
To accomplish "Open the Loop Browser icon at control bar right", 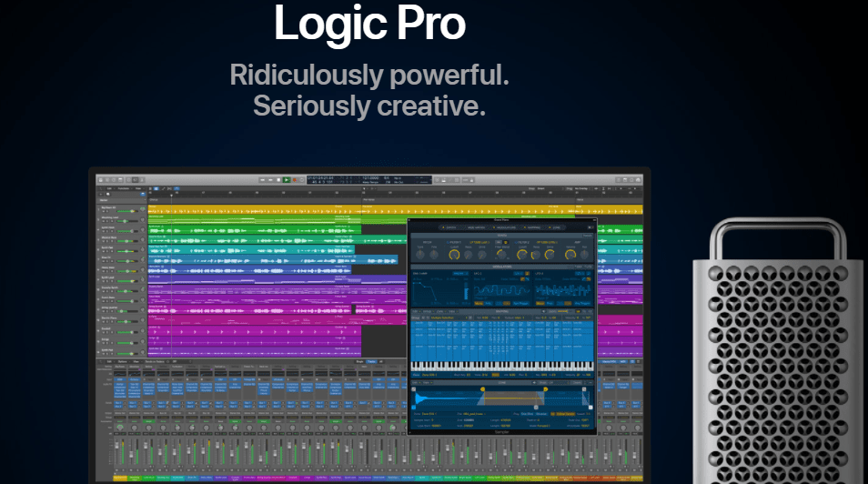I will coord(632,180).
